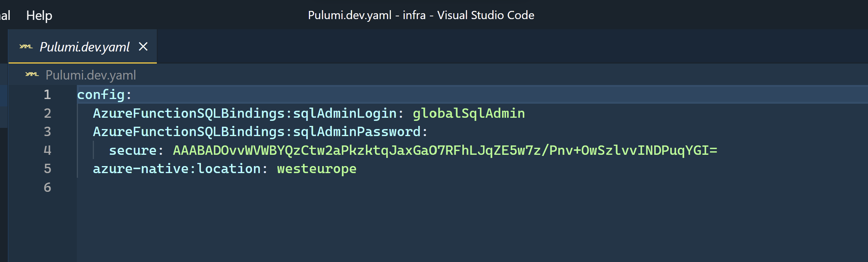Screen dimensions: 868x262
Task: Click line number 1 to select it
Action: point(47,94)
